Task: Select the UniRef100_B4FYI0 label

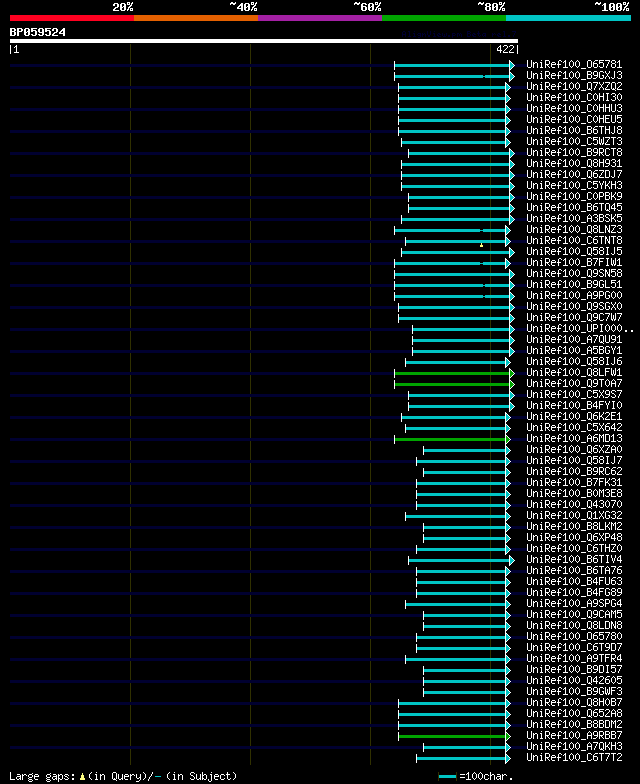Action: click(574, 406)
